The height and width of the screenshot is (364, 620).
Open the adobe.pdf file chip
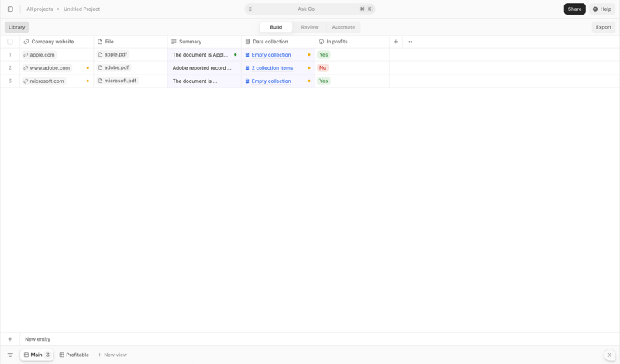[113, 67]
